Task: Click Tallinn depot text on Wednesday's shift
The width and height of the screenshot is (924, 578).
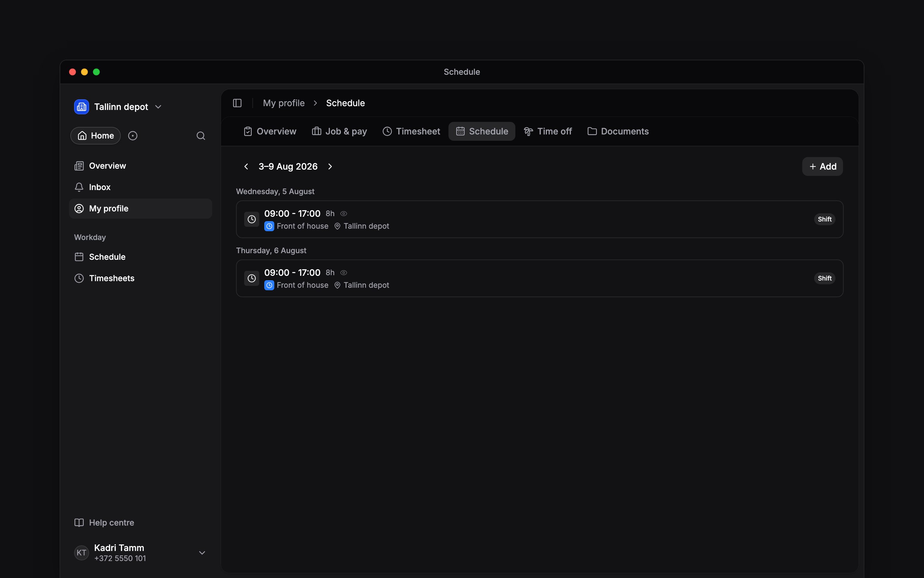Action: click(366, 226)
